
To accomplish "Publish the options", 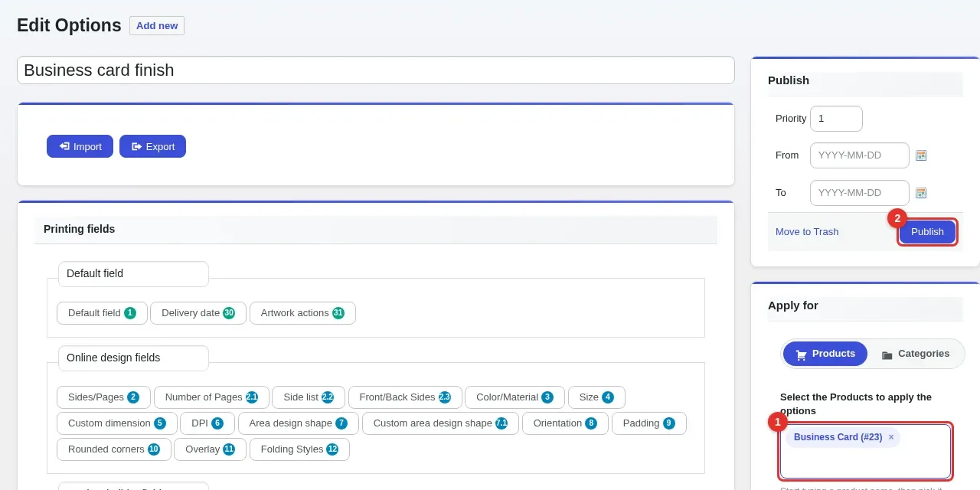I will pos(927,232).
